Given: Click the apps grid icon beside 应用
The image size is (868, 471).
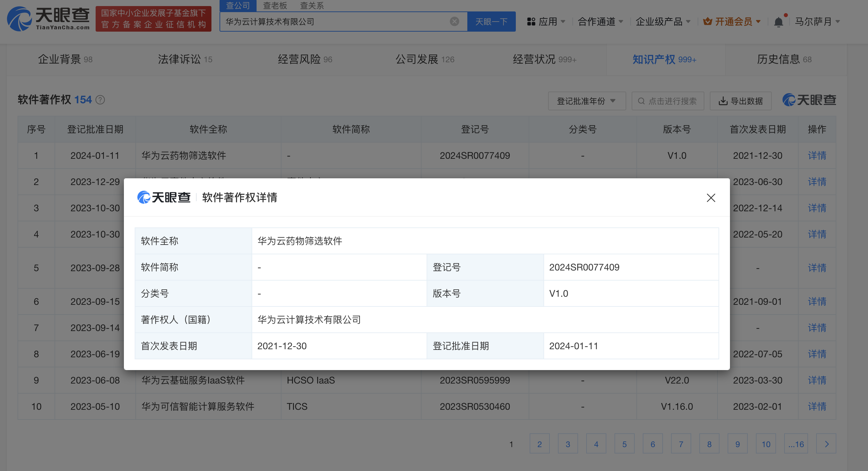Looking at the screenshot, I should (531, 22).
